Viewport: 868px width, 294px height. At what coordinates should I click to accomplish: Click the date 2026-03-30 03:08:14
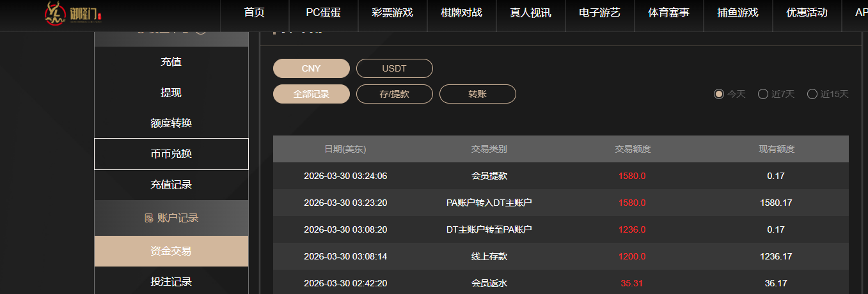click(x=345, y=256)
